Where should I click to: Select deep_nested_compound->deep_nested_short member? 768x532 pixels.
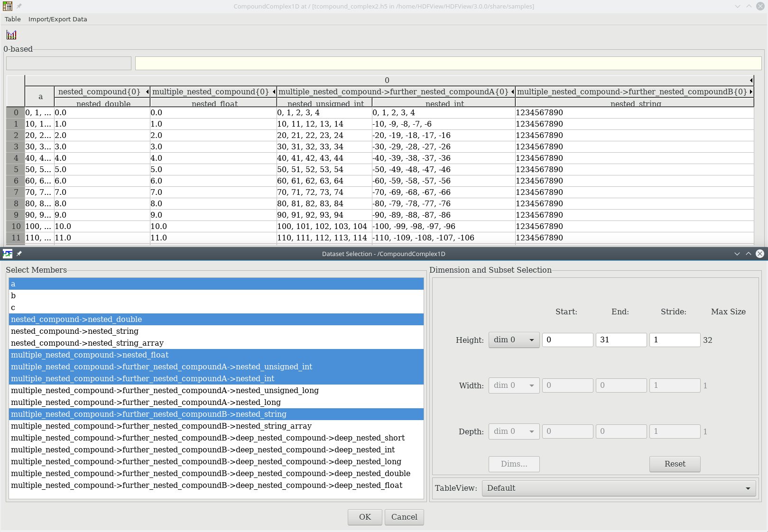[216, 438]
